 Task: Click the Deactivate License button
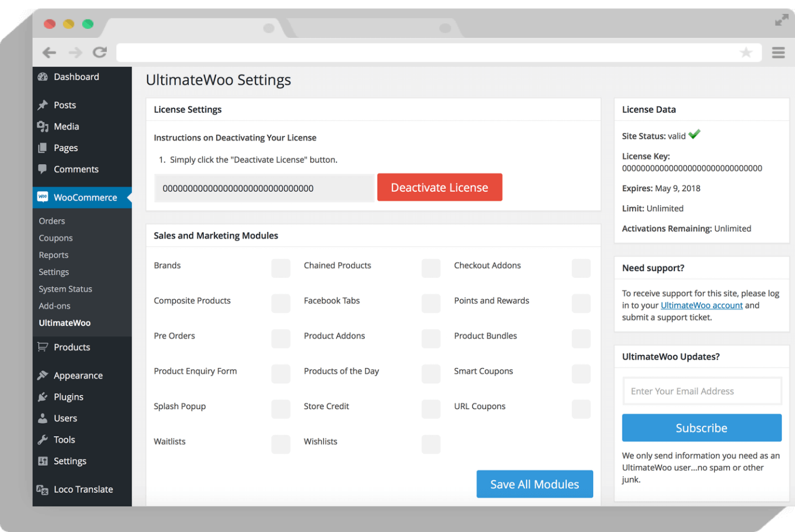(440, 187)
